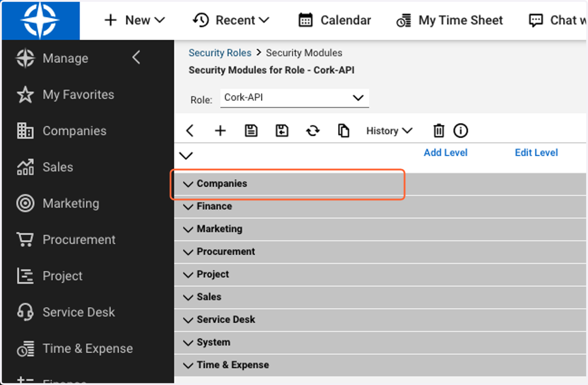The height and width of the screenshot is (385, 588).
Task: Click the Edit Level link
Action: 537,153
